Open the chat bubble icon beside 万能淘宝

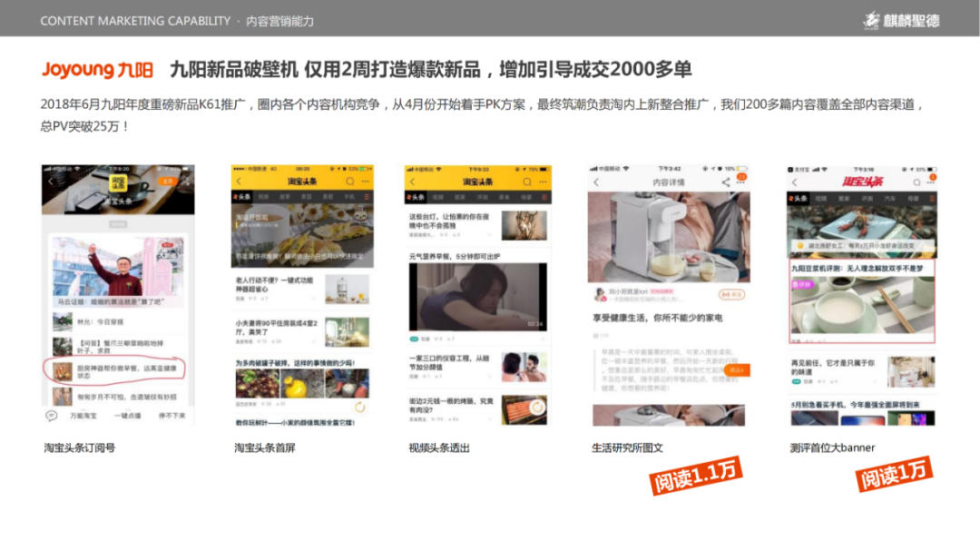(x=51, y=416)
